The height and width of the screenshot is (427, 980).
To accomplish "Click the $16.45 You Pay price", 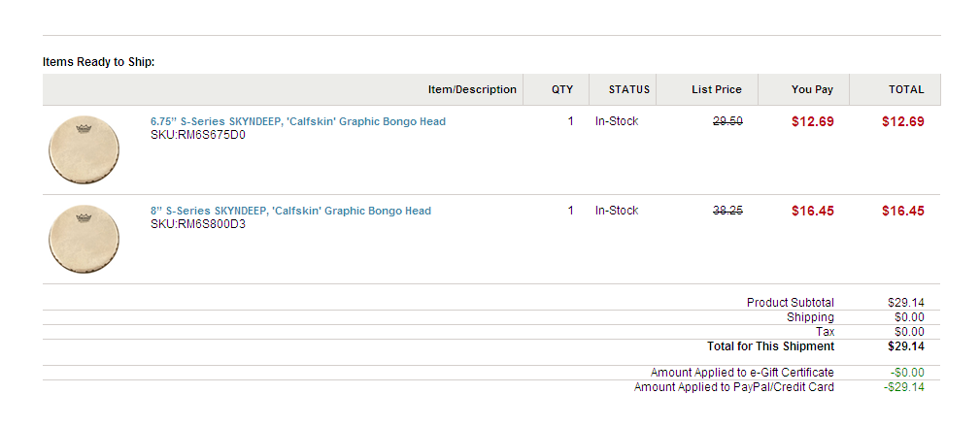I will [812, 211].
